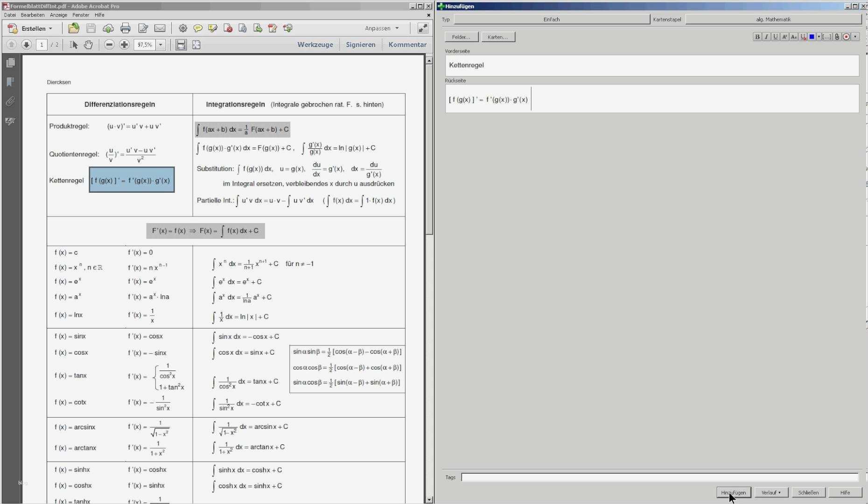
Task: Select the Hand tool in Acrobat
Action: point(89,45)
